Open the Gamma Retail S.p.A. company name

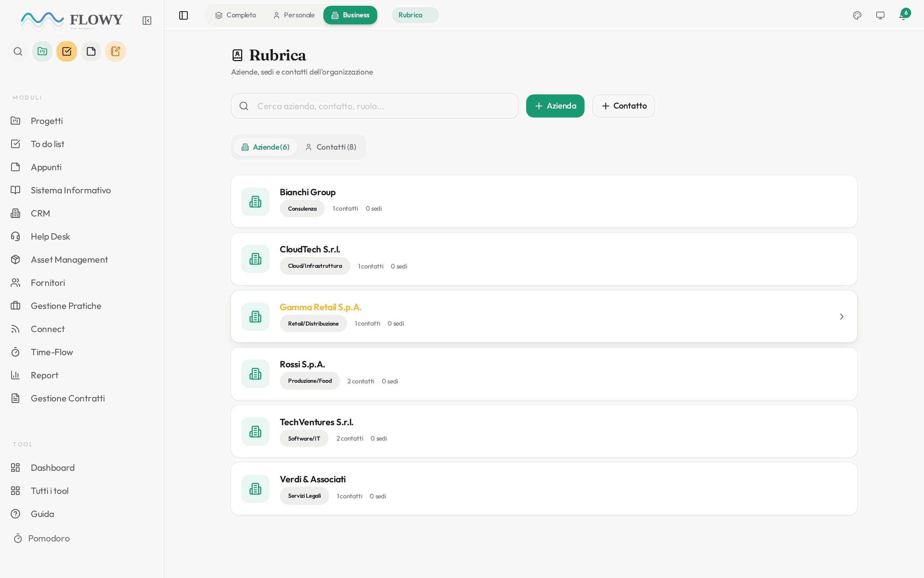[x=321, y=307]
